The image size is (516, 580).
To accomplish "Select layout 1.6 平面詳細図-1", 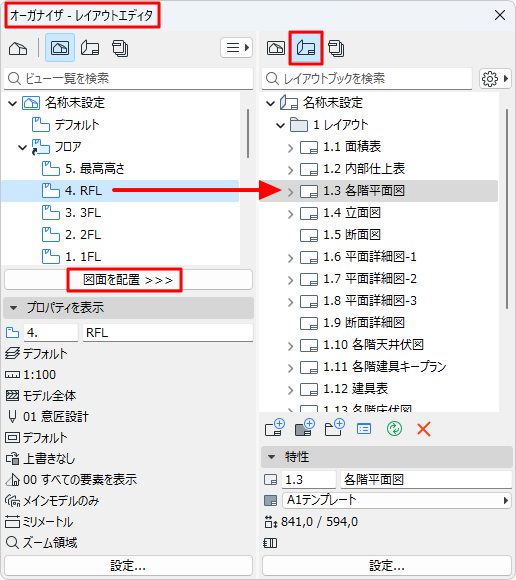I will tap(358, 257).
